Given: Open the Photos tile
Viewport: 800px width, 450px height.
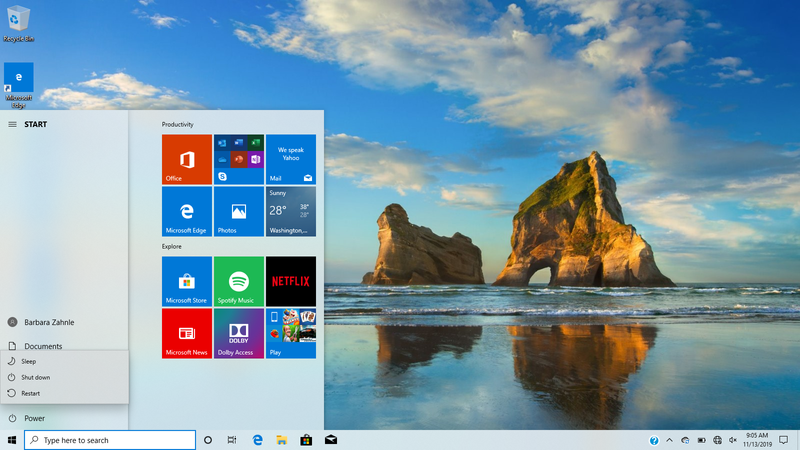Looking at the screenshot, I should coord(239,211).
